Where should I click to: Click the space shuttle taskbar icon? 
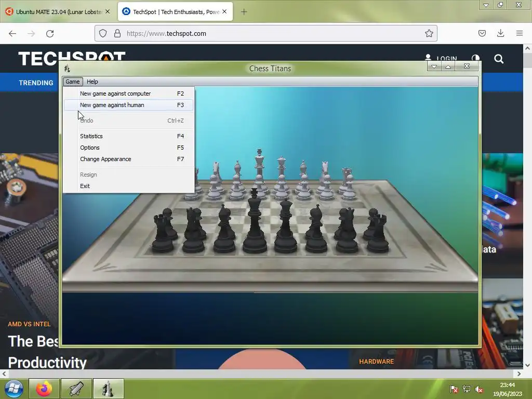pos(76,389)
